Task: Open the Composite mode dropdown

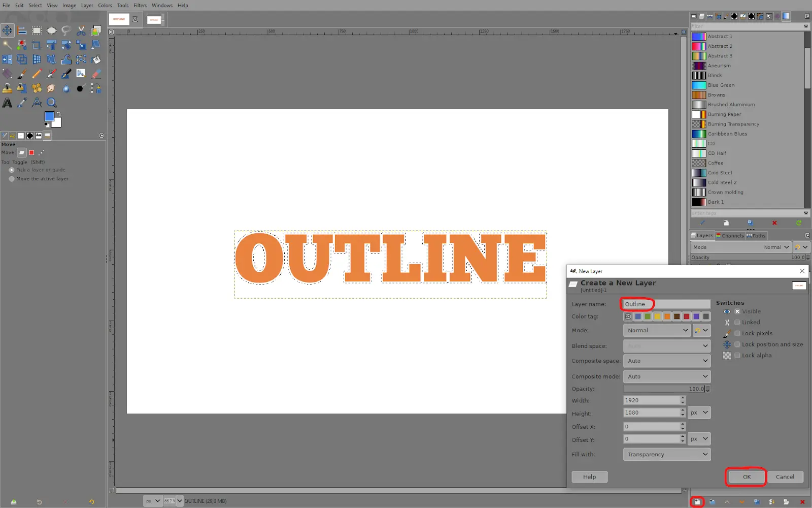Action: (x=667, y=376)
